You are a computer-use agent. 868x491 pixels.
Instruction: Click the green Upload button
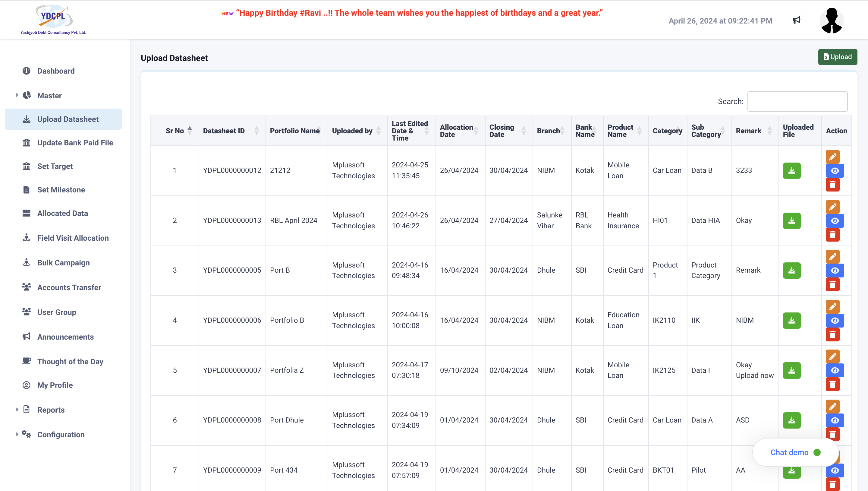[x=837, y=57]
